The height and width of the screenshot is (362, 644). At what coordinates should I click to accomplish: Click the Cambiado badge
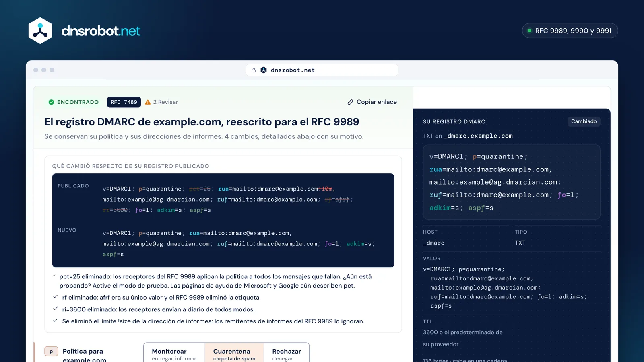pyautogui.click(x=584, y=121)
